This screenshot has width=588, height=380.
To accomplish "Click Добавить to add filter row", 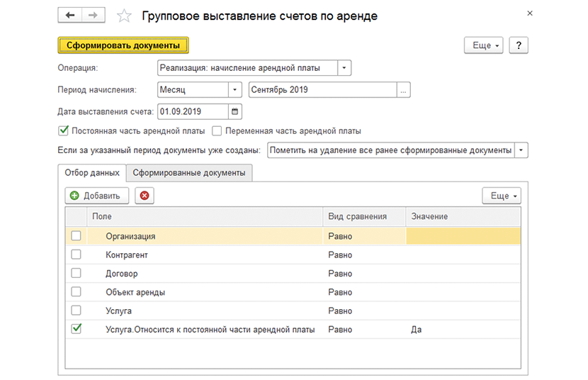I will 97,196.
